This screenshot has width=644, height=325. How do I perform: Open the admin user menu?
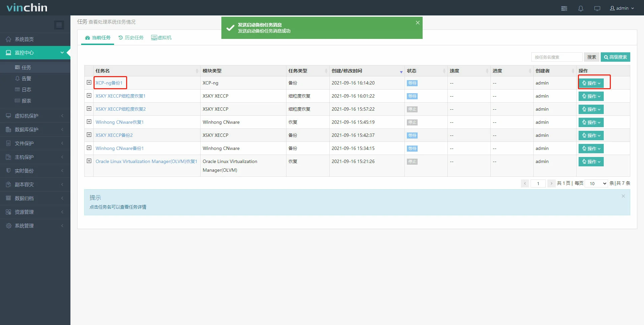coord(622,8)
